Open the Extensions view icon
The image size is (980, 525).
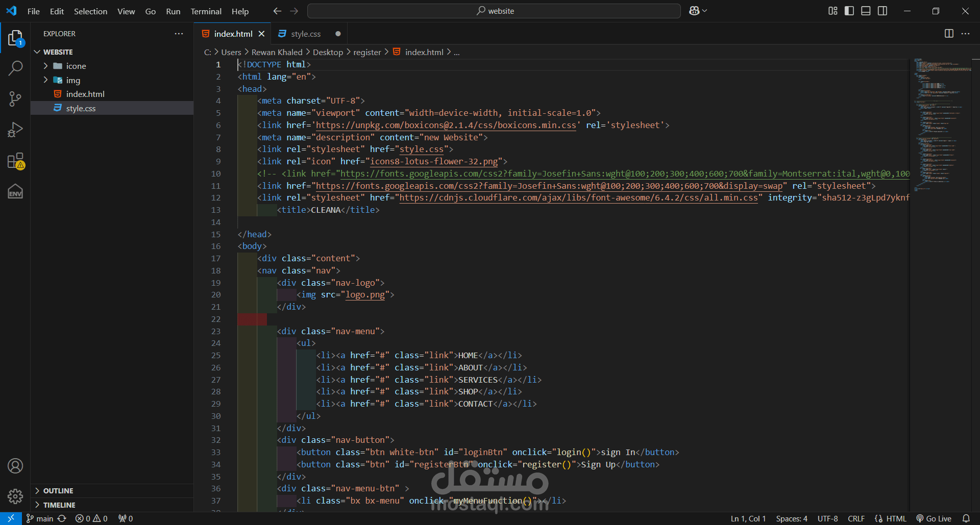click(x=15, y=161)
